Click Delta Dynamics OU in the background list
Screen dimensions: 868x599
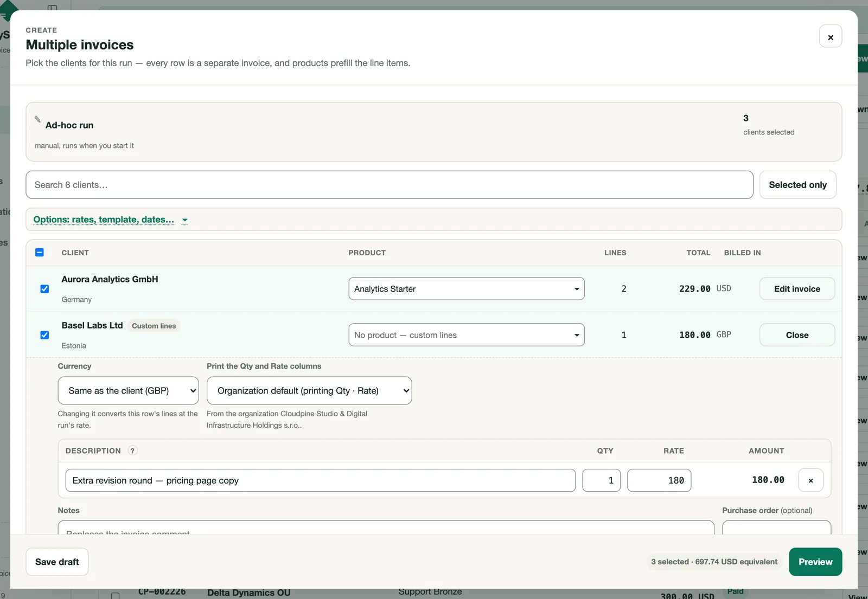coord(249,593)
